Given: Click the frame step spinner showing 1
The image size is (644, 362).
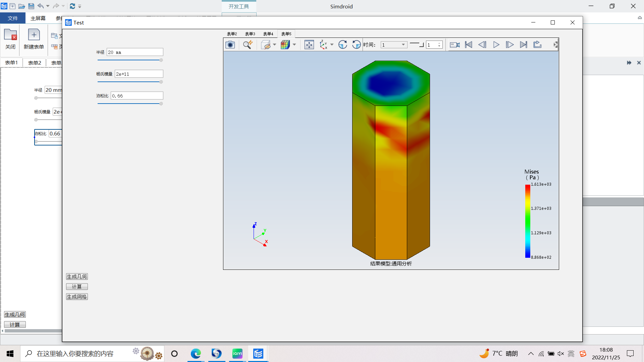Looking at the screenshot, I should click(434, 45).
